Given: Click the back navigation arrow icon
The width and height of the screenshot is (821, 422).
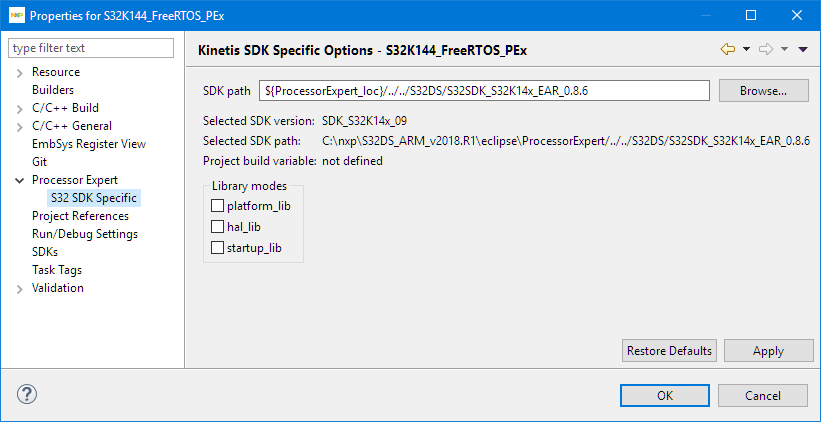Looking at the screenshot, I should [x=727, y=49].
